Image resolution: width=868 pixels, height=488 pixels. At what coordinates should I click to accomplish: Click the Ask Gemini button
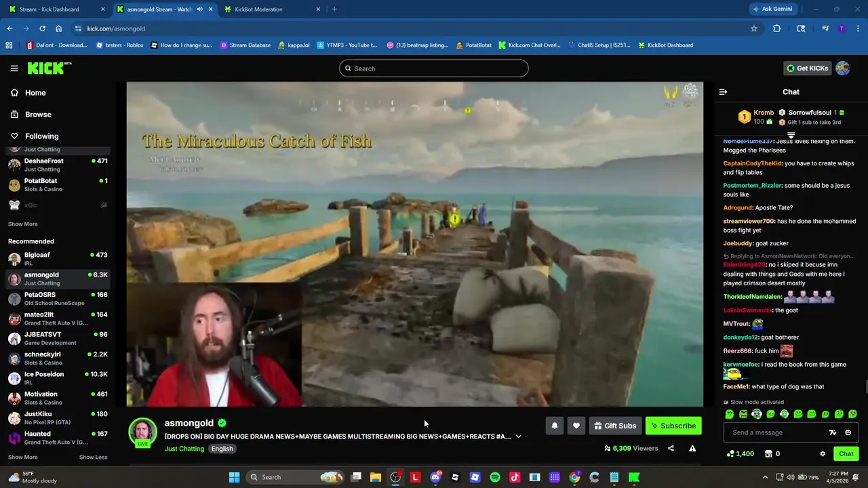point(772,9)
